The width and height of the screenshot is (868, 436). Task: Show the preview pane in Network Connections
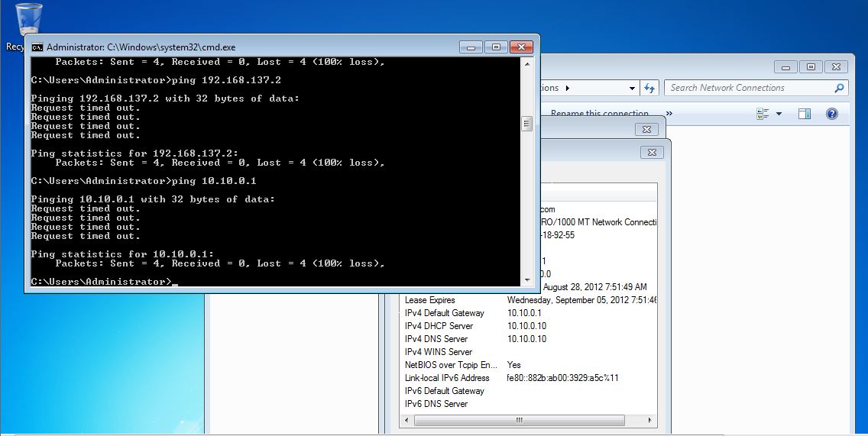point(804,114)
